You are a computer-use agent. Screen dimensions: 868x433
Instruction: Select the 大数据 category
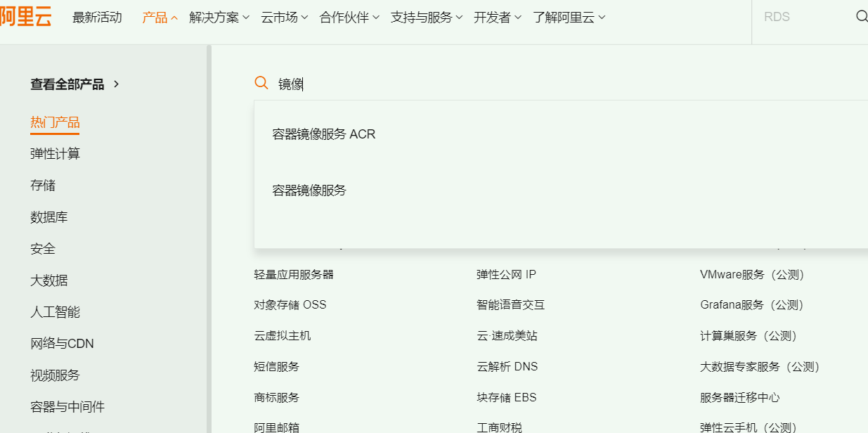(x=49, y=280)
